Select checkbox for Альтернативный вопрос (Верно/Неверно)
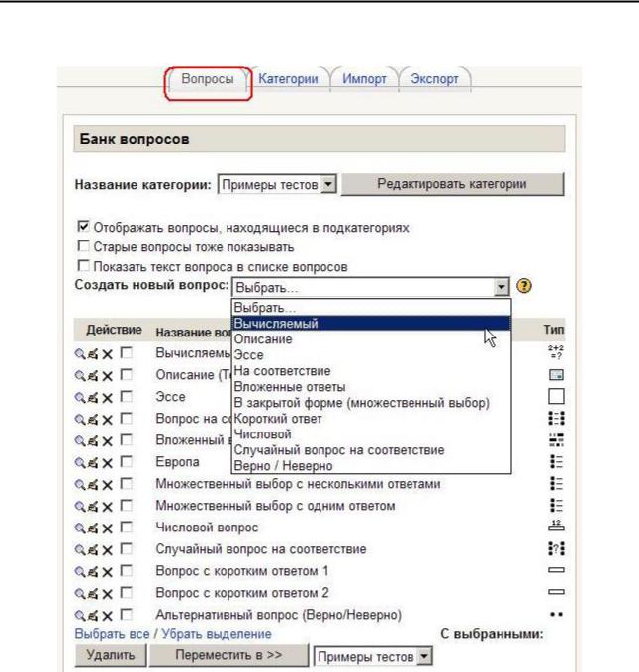 (126, 615)
